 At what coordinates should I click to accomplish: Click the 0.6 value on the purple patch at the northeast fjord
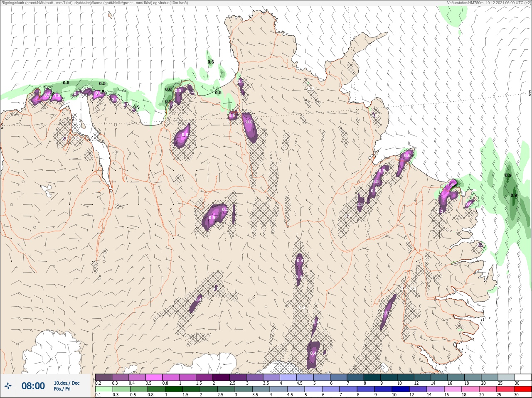(407, 155)
